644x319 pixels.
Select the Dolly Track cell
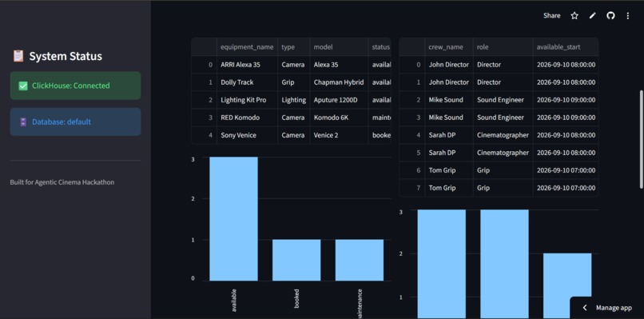click(247, 82)
